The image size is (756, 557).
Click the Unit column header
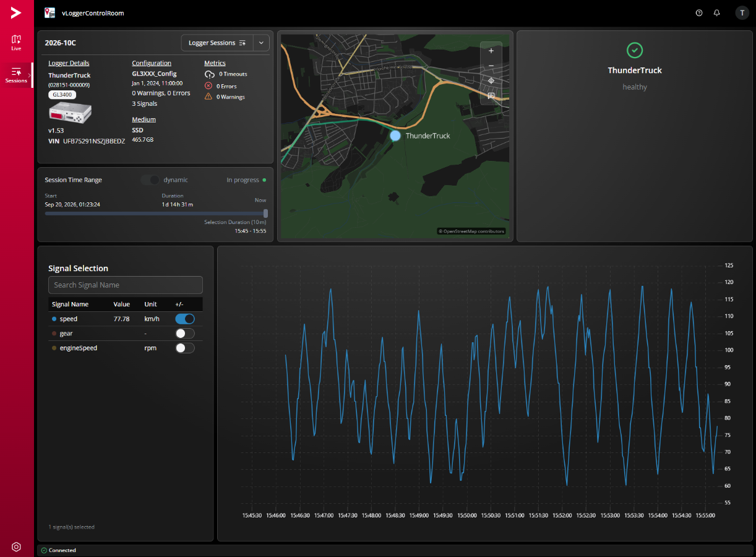coord(151,304)
